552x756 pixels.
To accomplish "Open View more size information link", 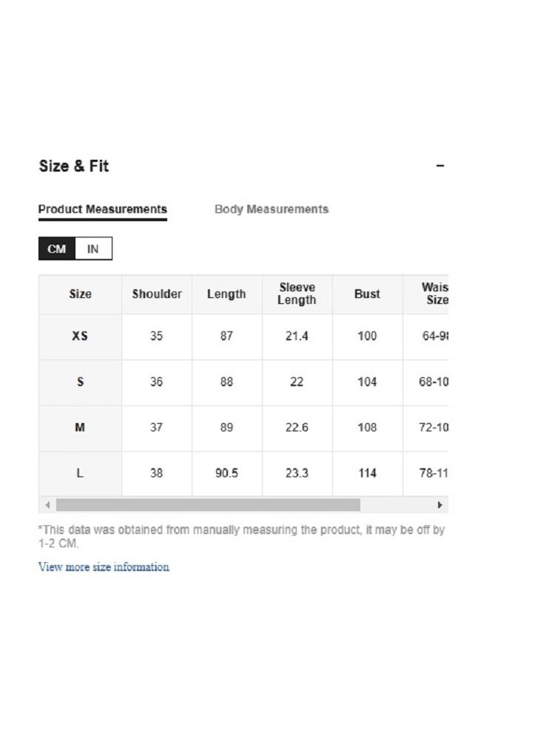I will click(x=104, y=567).
